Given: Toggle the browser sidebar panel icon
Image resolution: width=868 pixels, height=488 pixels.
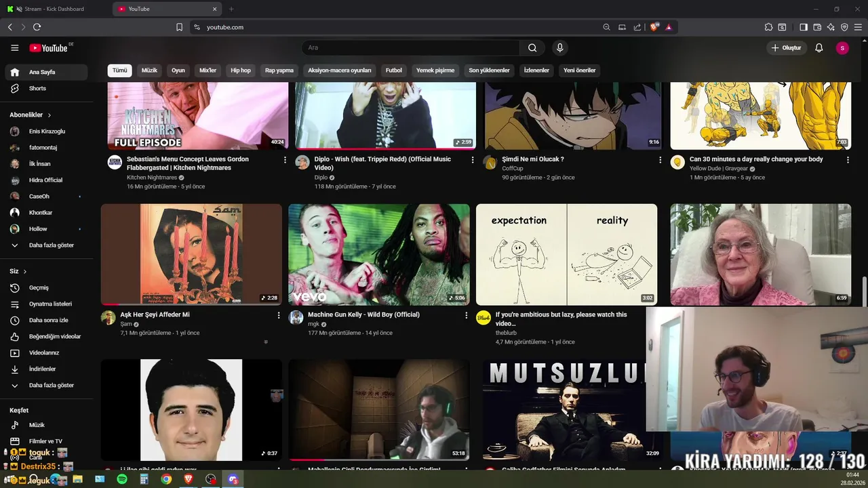Looking at the screenshot, I should click(x=804, y=27).
